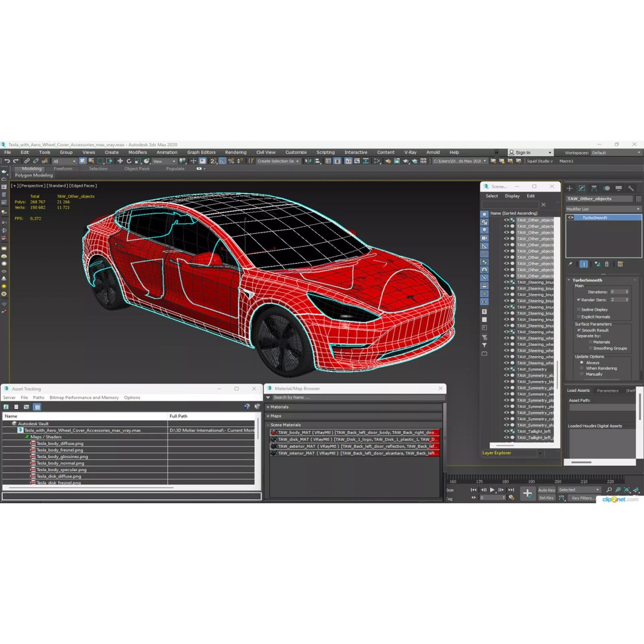This screenshot has height=644, width=644.
Task: Hide the TAW_Taillight_left object via eye icon
Action: pos(506,431)
